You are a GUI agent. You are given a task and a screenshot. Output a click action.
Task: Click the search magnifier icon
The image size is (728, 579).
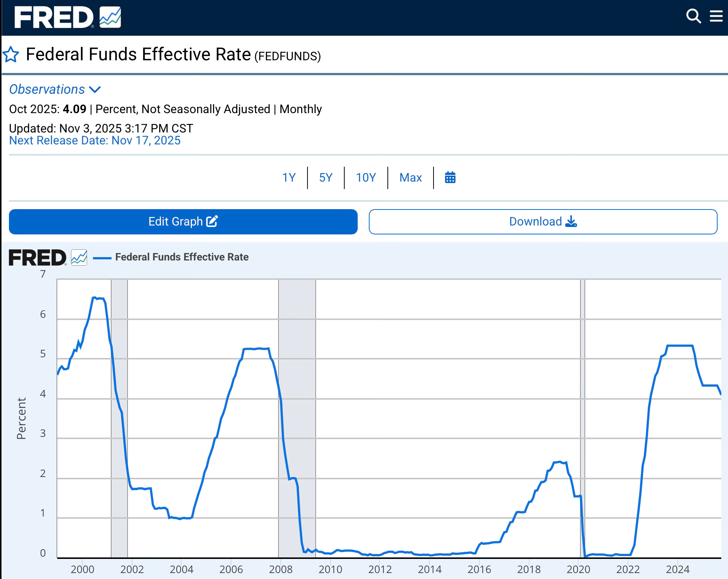tap(693, 16)
